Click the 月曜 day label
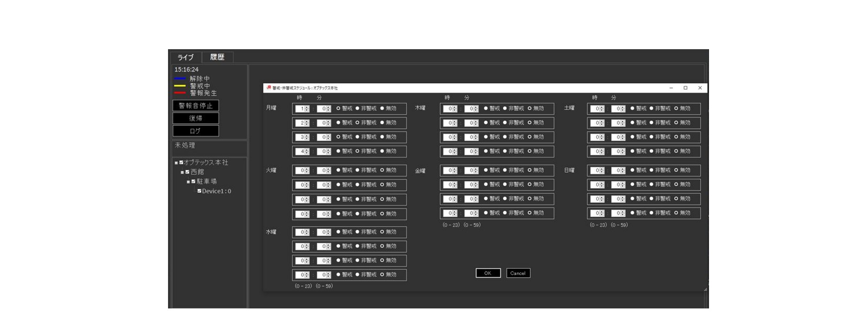The width and height of the screenshot is (868, 324). point(271,108)
